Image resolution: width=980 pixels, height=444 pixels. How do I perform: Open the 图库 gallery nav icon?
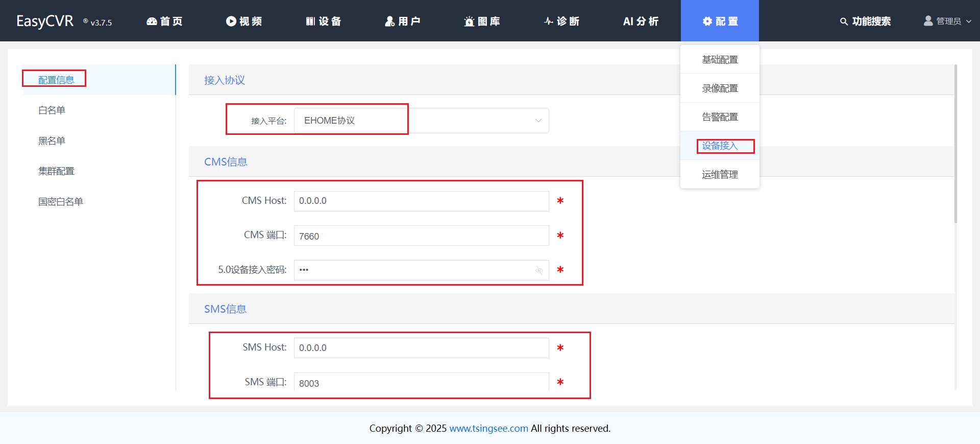click(x=469, y=21)
